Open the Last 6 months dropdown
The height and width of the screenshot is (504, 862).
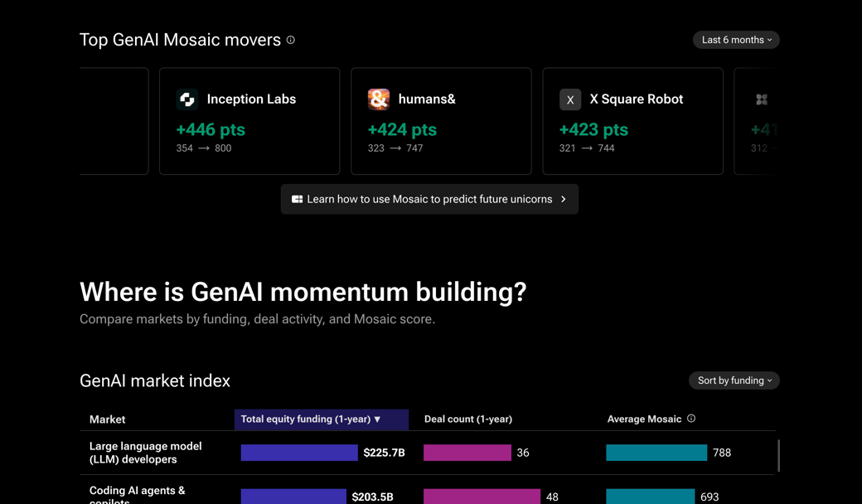click(x=736, y=40)
